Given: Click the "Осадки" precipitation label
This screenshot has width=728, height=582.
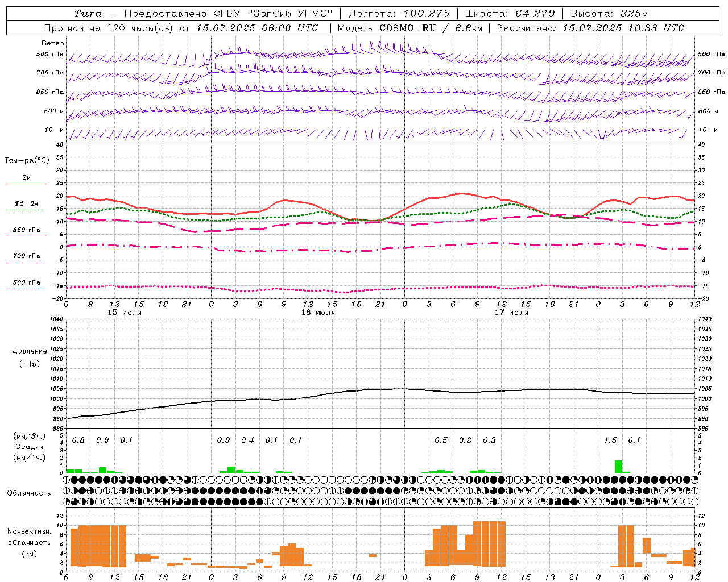Looking at the screenshot, I should (29, 447).
